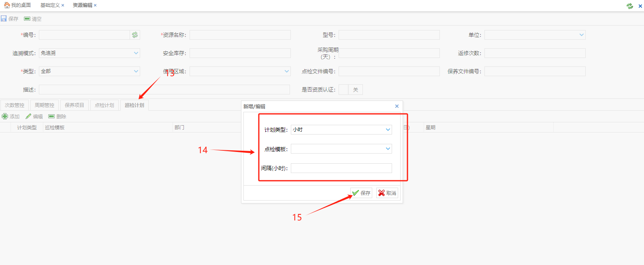Switch to the 保养项目 tab

pyautogui.click(x=74, y=105)
